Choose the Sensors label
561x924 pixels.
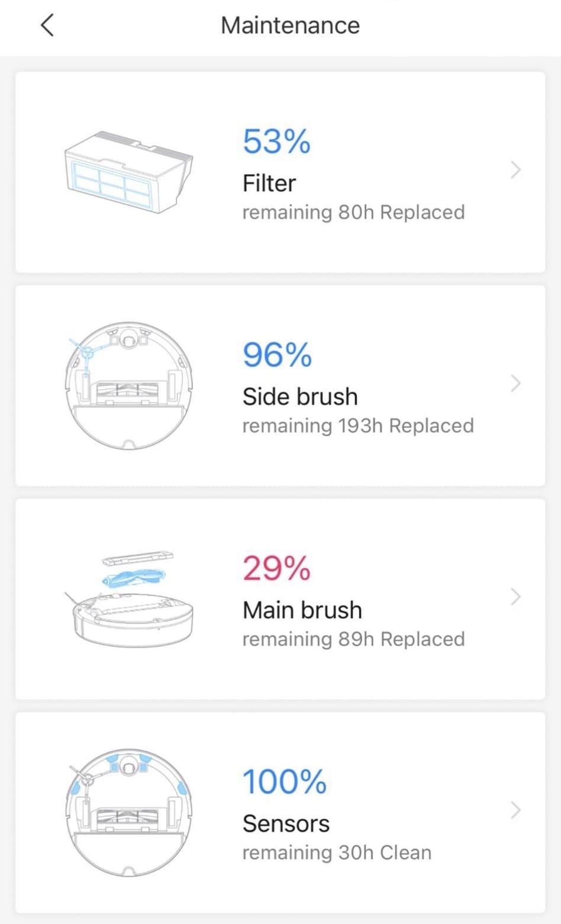pyautogui.click(x=286, y=823)
